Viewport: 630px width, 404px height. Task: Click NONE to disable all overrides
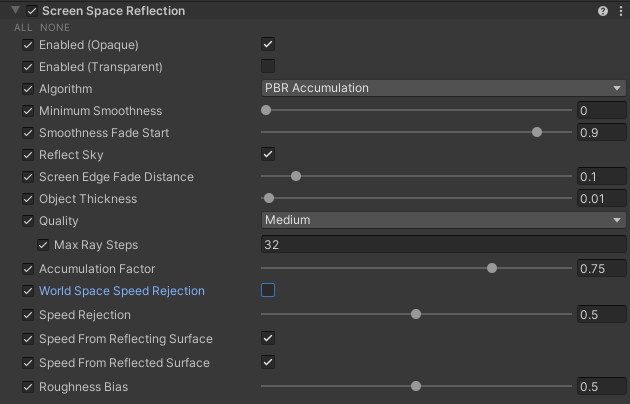pos(54,27)
